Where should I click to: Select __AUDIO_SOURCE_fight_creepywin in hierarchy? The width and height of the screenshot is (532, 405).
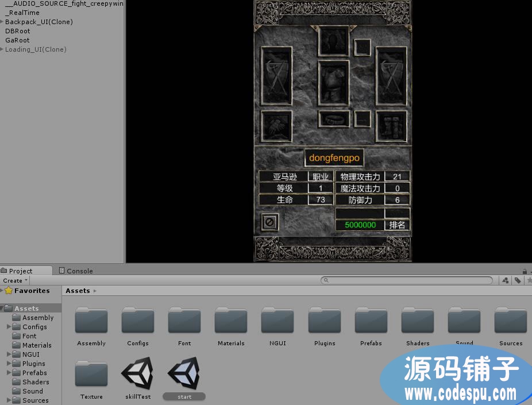click(x=64, y=3)
